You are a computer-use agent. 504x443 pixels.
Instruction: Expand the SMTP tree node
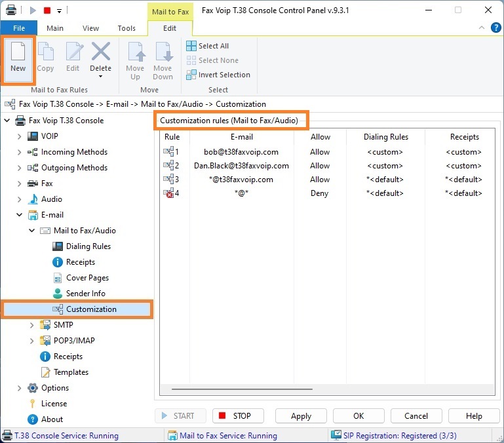(32, 325)
